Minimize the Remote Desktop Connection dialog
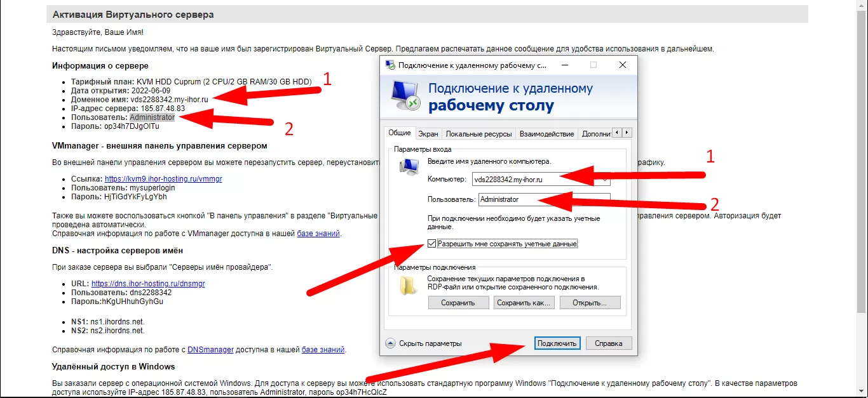Screen dimensions: 868x398 pyautogui.click(x=564, y=65)
